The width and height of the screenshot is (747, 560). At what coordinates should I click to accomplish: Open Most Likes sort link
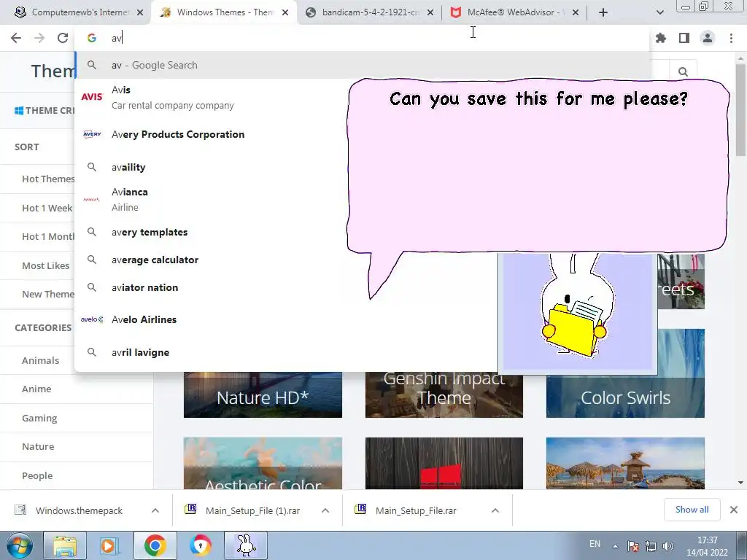46,265
